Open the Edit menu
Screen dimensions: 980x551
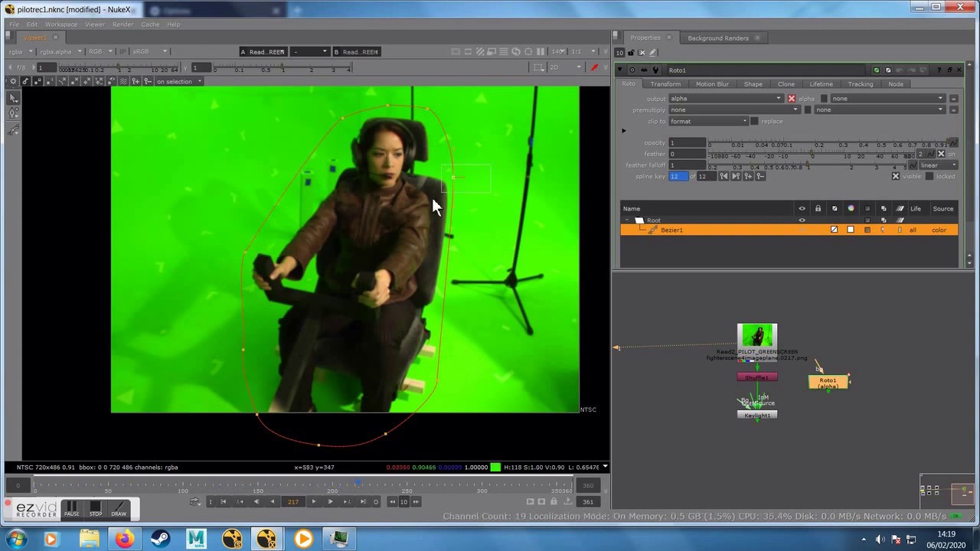pos(32,24)
